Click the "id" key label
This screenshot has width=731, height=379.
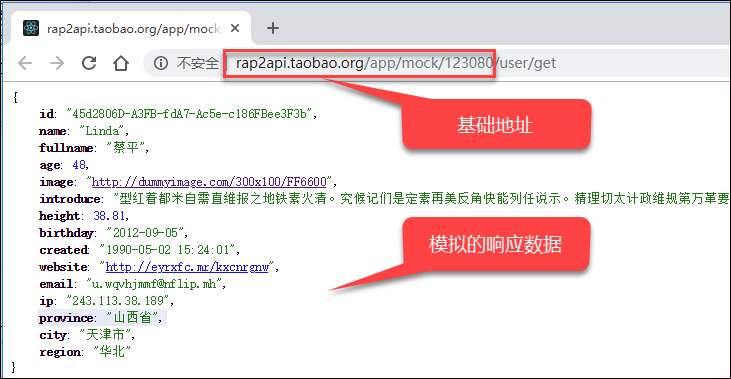click(x=46, y=114)
